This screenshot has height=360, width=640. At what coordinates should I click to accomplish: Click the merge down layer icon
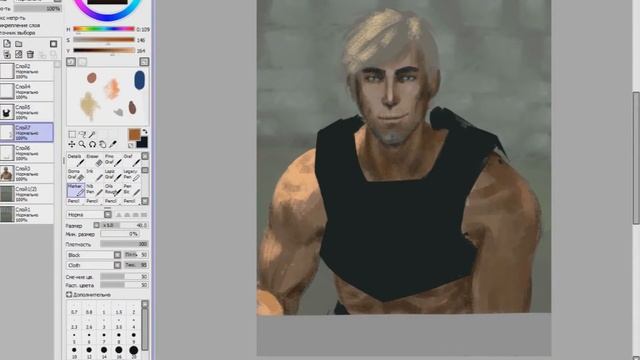[7, 54]
